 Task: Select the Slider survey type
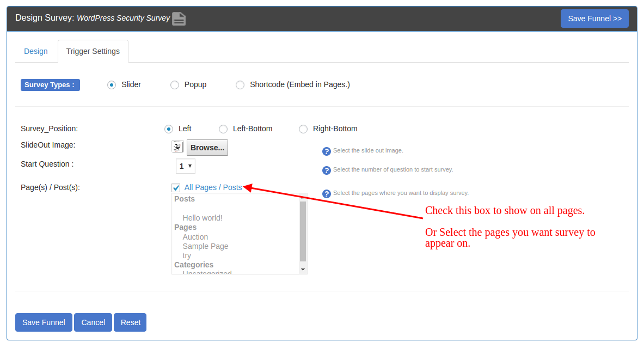(x=112, y=85)
